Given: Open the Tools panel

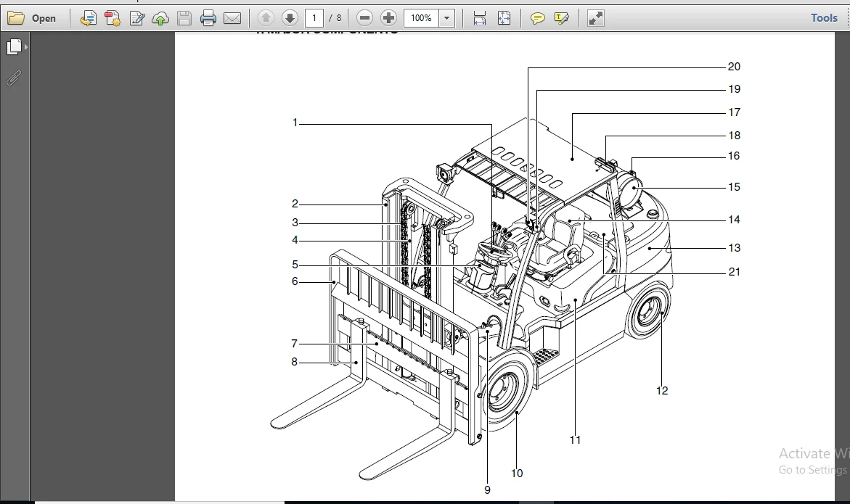Looking at the screenshot, I should pyautogui.click(x=824, y=18).
